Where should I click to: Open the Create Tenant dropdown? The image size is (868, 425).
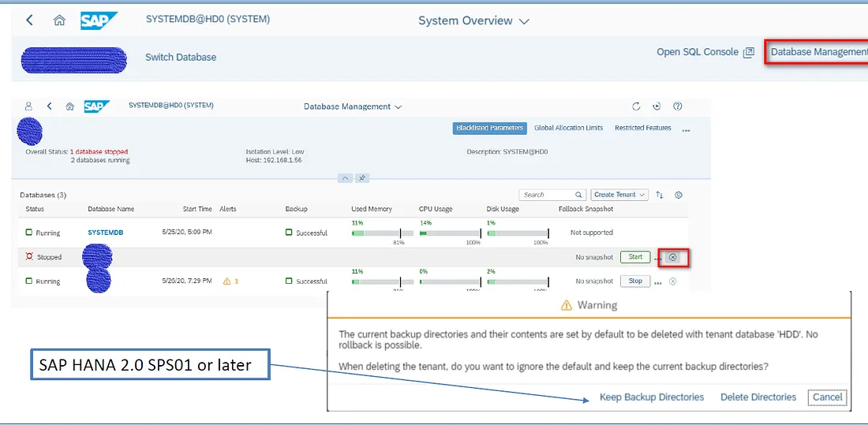click(x=619, y=195)
